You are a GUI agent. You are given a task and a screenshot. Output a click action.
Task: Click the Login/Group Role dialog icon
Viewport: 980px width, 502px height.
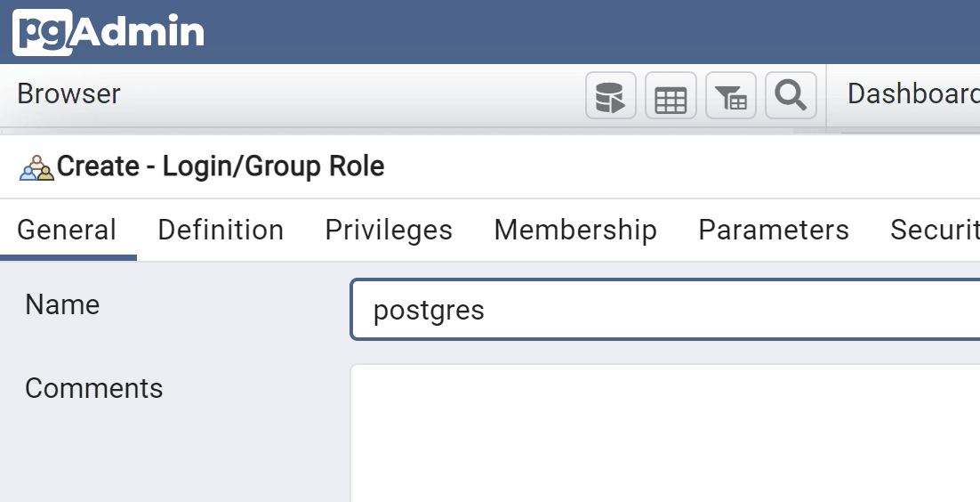(x=36, y=167)
